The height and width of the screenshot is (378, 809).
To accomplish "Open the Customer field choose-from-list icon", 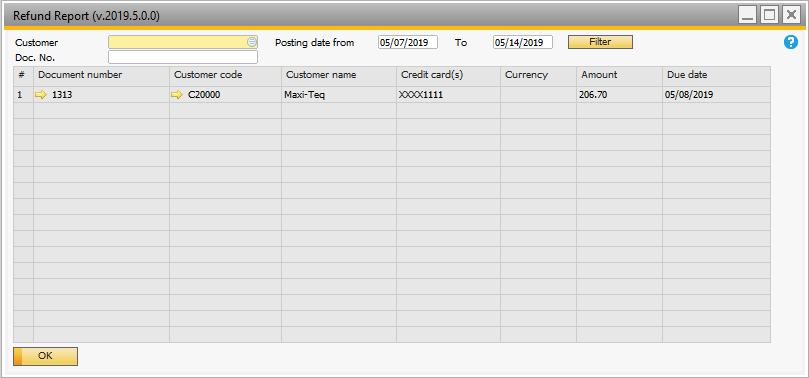I will pos(252,42).
